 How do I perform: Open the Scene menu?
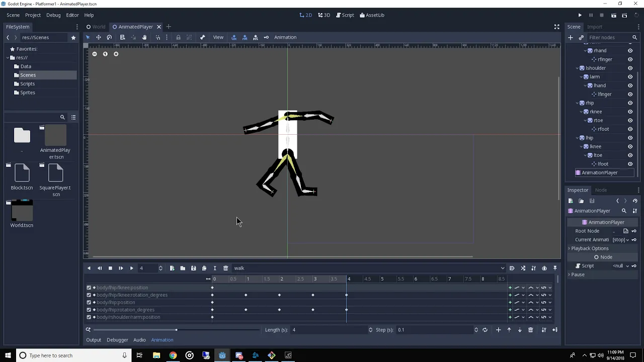(x=13, y=15)
